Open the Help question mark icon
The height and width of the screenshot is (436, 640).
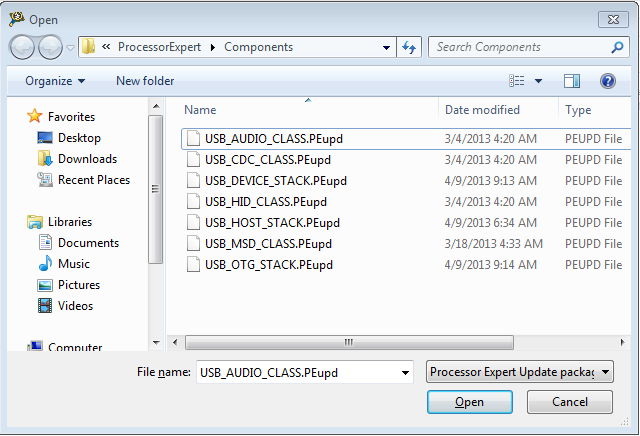607,81
